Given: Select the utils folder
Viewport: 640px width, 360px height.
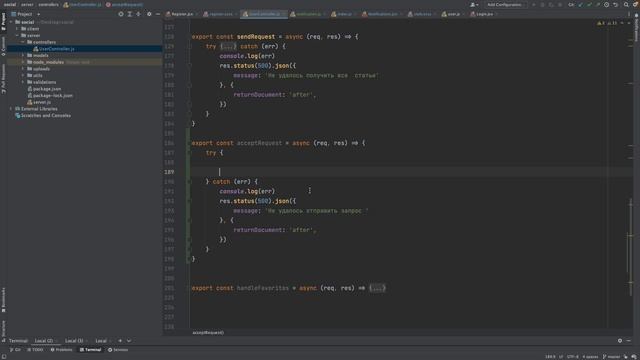Looking at the screenshot, I should (x=35, y=76).
